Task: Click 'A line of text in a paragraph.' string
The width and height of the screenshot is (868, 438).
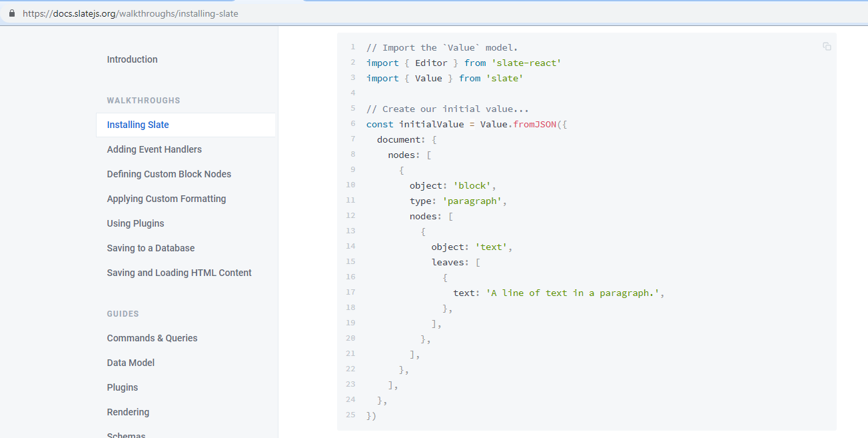Action: [572, 293]
